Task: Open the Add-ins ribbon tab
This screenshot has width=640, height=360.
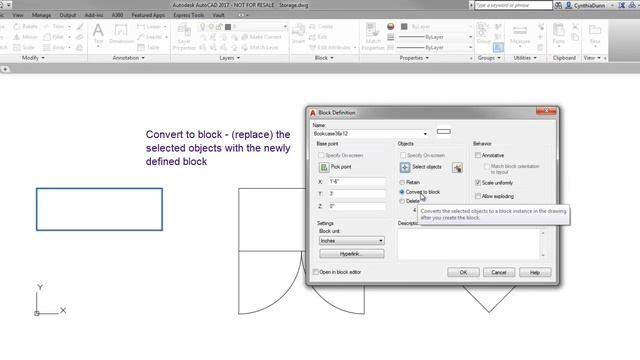Action: pos(93,15)
